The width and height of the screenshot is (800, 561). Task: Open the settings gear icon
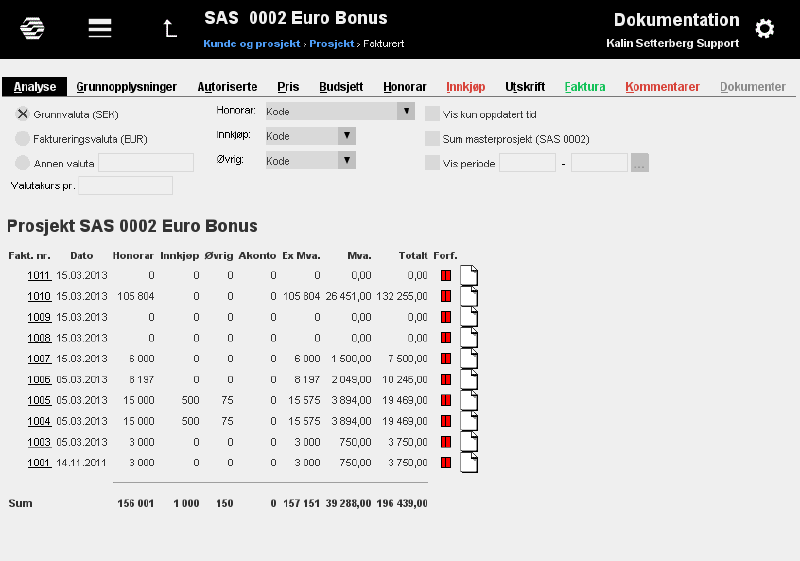click(x=764, y=29)
